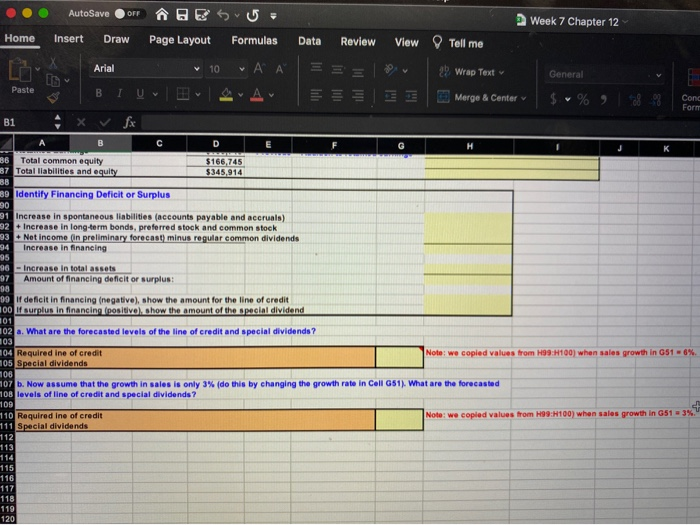Click the Enter checkmark in formula bar
The height and width of the screenshot is (525, 700).
[x=105, y=122]
